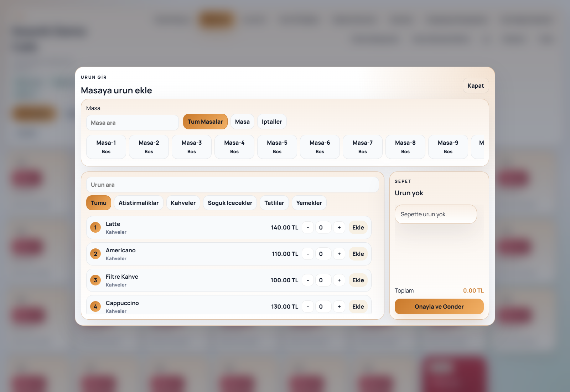Select the Tum Masalar filter
The image size is (570, 392).
(x=205, y=122)
